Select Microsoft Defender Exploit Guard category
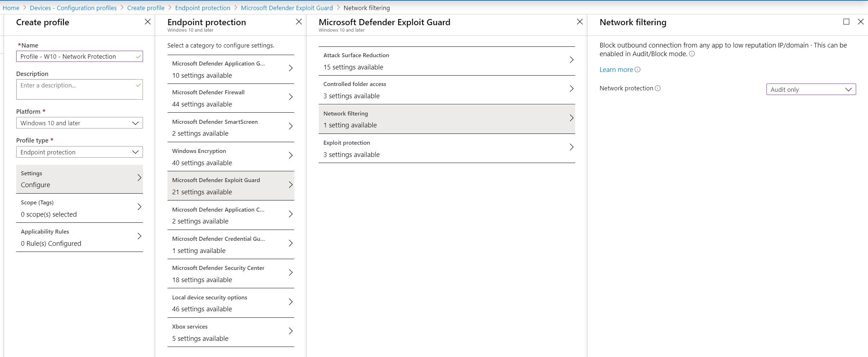Screen dimensions: 868x357 231,186
